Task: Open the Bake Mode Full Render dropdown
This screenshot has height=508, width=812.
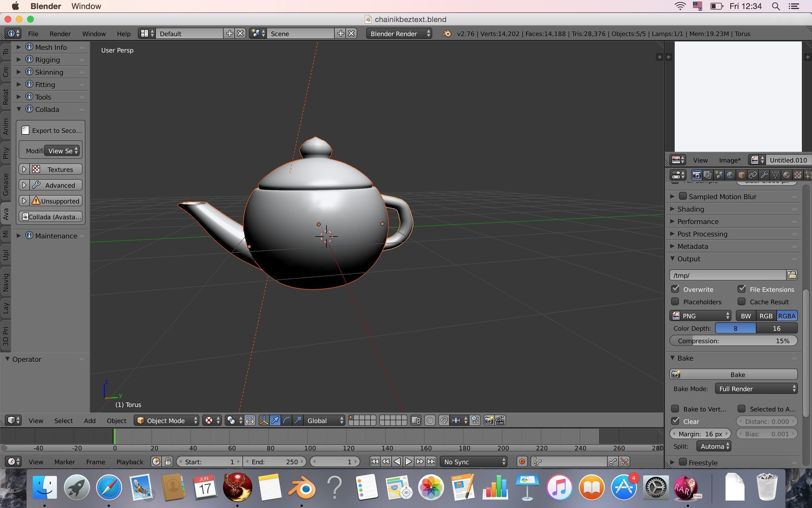Action: (756, 389)
